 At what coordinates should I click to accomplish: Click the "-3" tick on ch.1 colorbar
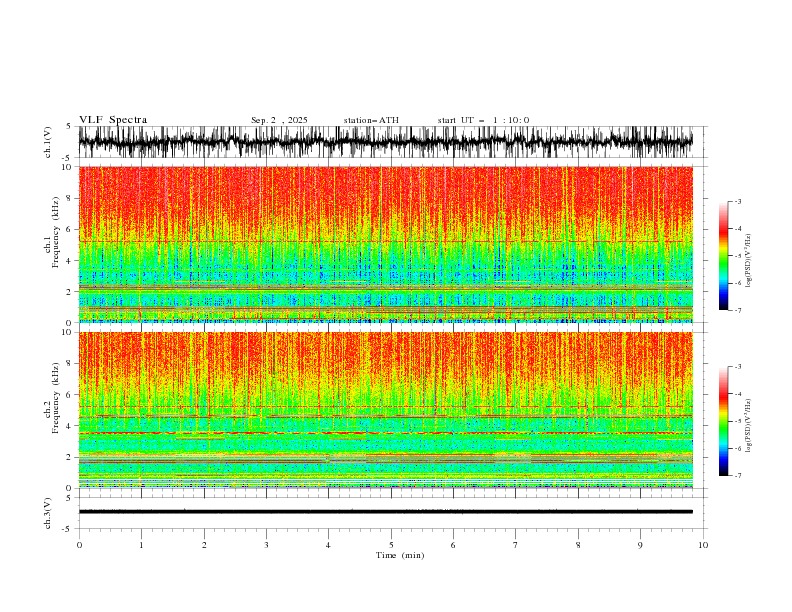737,201
